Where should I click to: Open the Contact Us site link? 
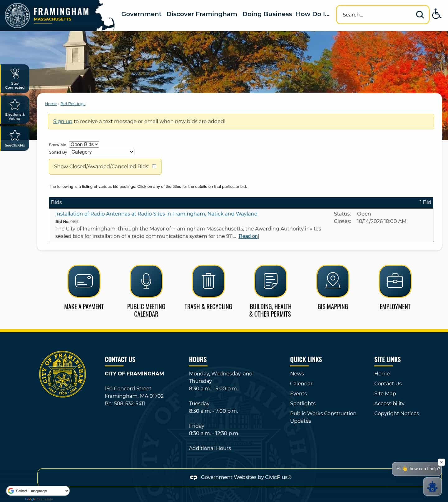tap(388, 383)
